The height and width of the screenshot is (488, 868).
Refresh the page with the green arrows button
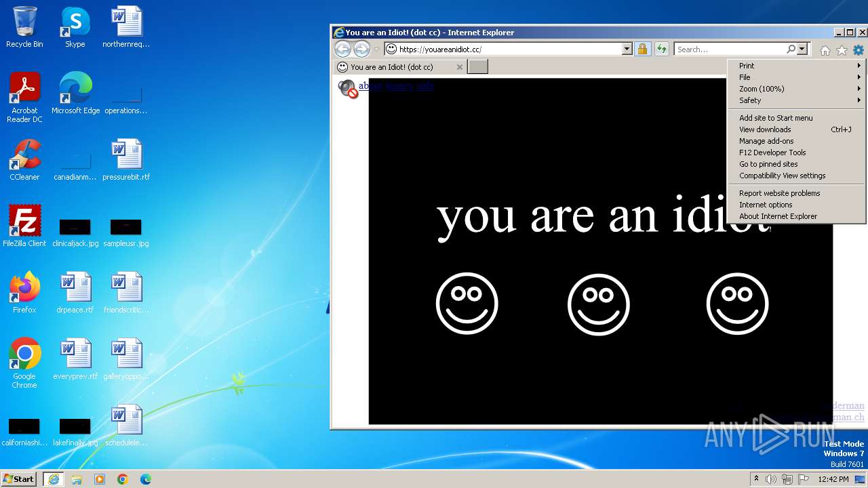(661, 49)
